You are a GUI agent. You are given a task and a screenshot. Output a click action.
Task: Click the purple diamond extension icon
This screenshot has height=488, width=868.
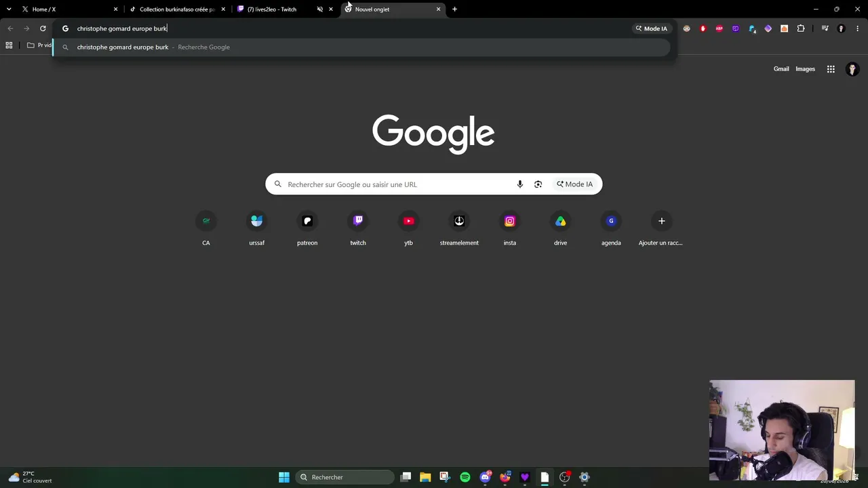(768, 28)
